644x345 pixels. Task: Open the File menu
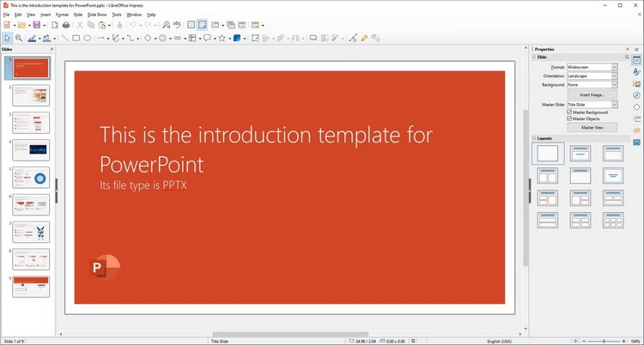click(6, 15)
